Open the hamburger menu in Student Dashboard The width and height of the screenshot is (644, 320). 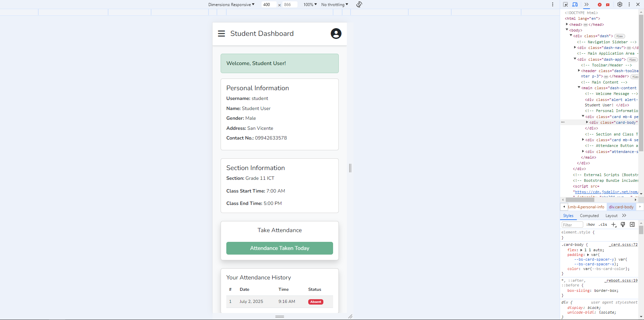tap(221, 34)
